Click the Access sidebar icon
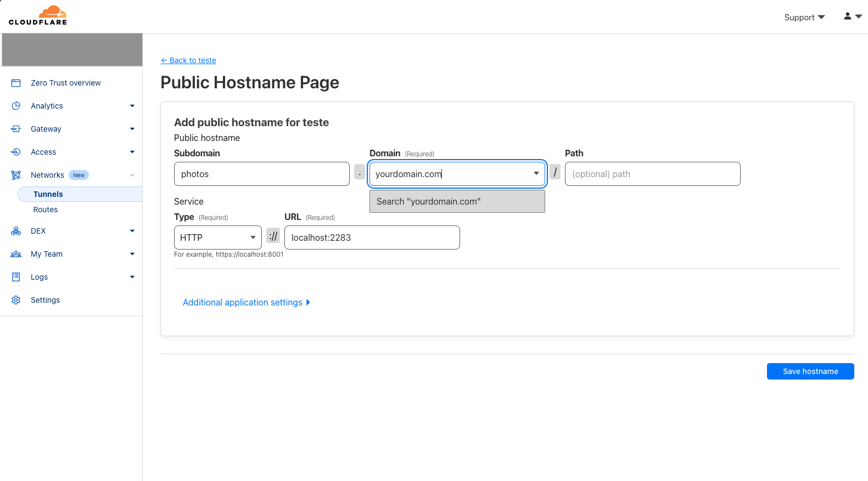The width and height of the screenshot is (868, 481). 16,152
